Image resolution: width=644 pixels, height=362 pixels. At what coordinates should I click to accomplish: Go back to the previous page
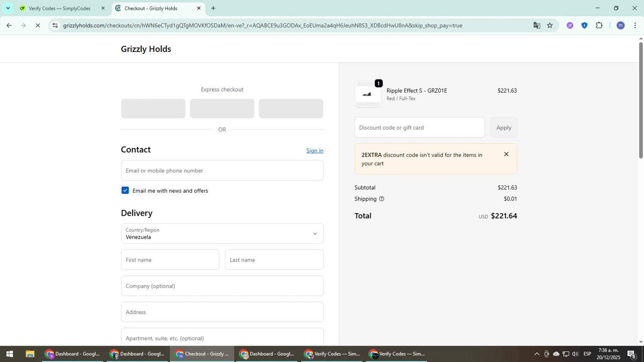tap(9, 25)
